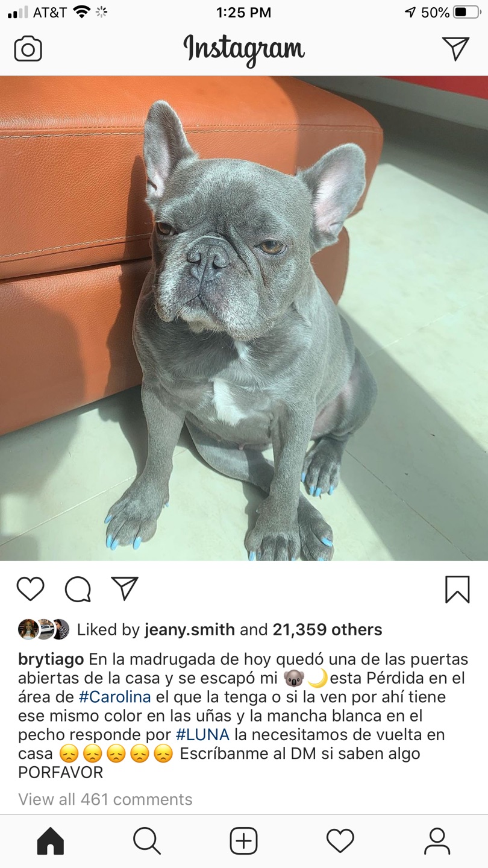Tap the French bulldog photo
The height and width of the screenshot is (868, 488).
coord(244,318)
